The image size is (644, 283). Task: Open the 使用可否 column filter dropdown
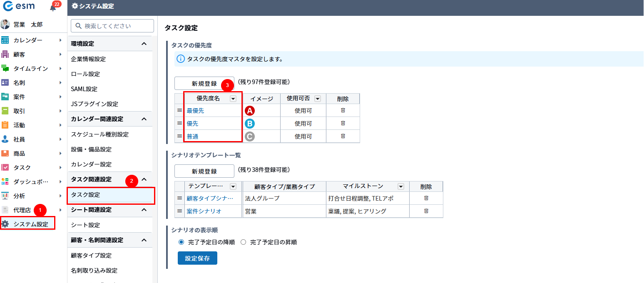click(318, 99)
